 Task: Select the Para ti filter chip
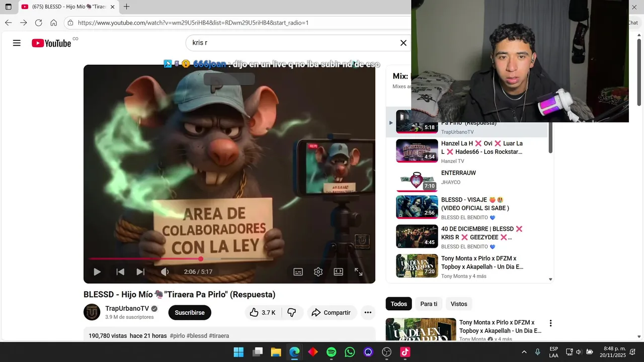(x=429, y=304)
